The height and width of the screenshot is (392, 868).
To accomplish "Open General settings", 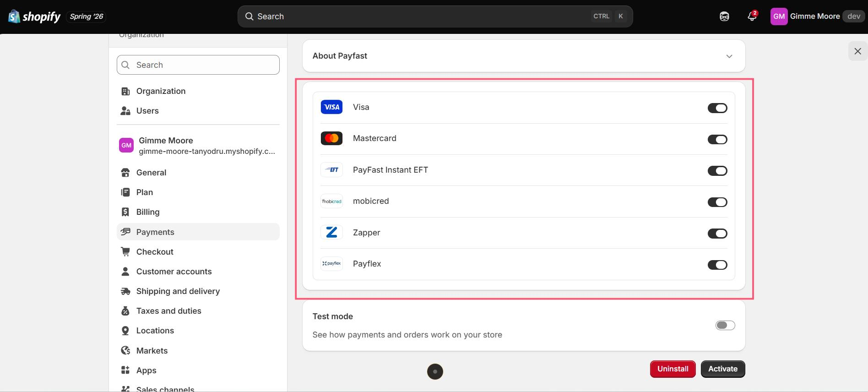I will point(198,173).
